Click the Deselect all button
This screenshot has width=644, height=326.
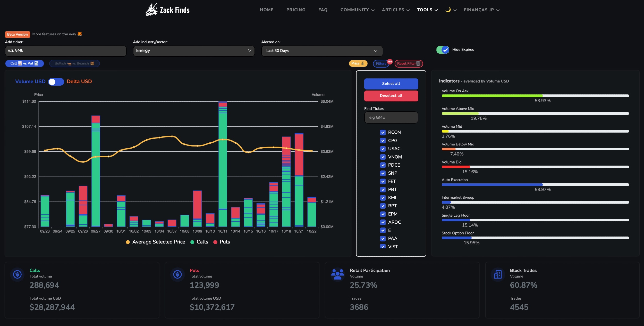(391, 96)
